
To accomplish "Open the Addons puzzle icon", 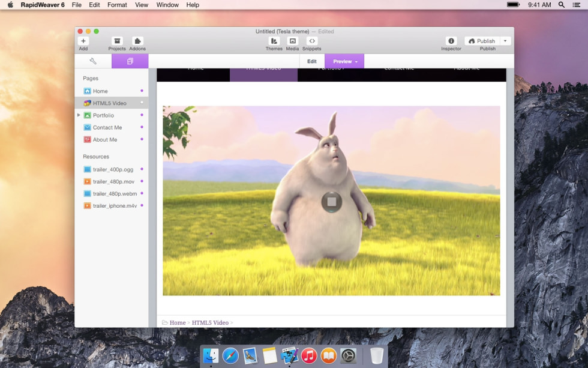I will 137,41.
